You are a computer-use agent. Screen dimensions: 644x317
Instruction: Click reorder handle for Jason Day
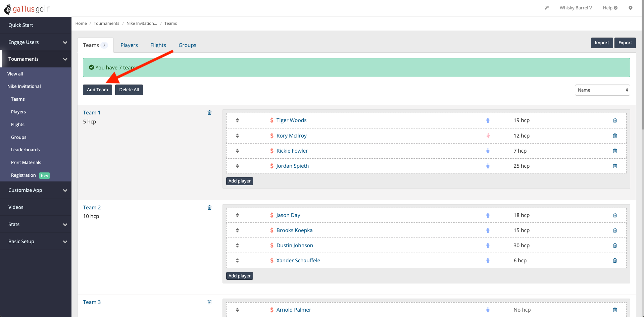(x=237, y=215)
